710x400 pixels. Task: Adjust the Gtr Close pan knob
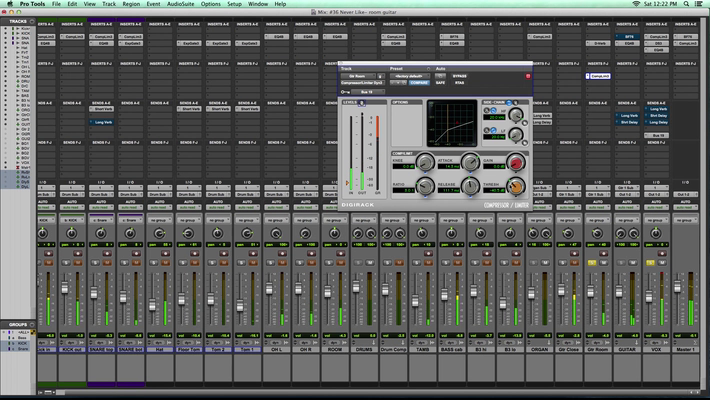pyautogui.click(x=568, y=233)
